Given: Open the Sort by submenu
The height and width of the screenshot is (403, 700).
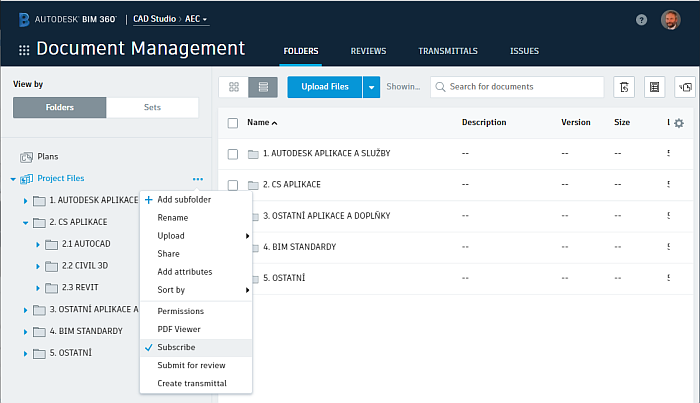Looking at the screenshot, I should pos(196,290).
